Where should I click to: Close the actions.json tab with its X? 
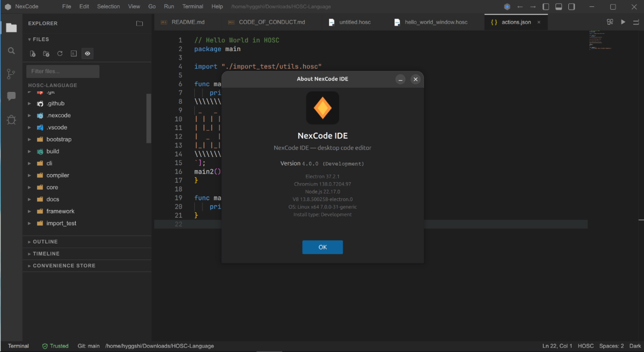539,22
